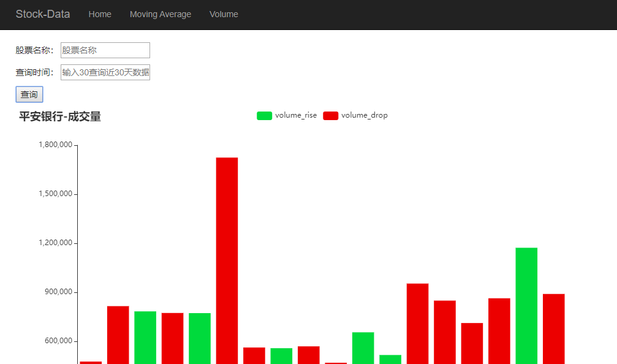Toggle the red volume_drop legend swatch
617x364 pixels.
click(x=330, y=116)
